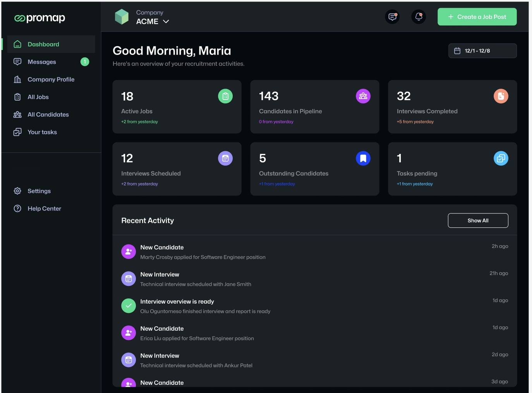Click the ACME company cube icon
This screenshot has width=532, height=393.
122,17
